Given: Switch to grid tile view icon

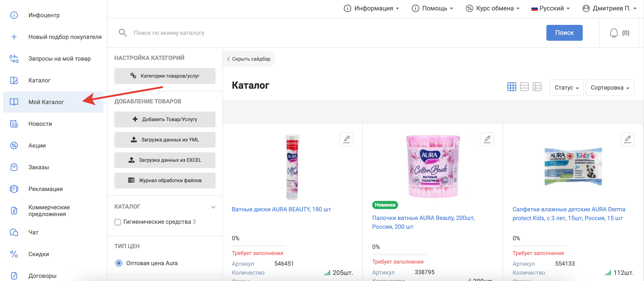Looking at the screenshot, I should point(512,87).
